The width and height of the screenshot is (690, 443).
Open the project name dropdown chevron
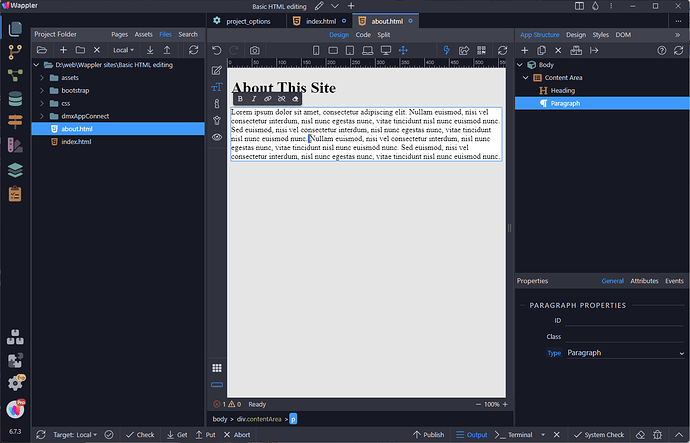coord(335,6)
